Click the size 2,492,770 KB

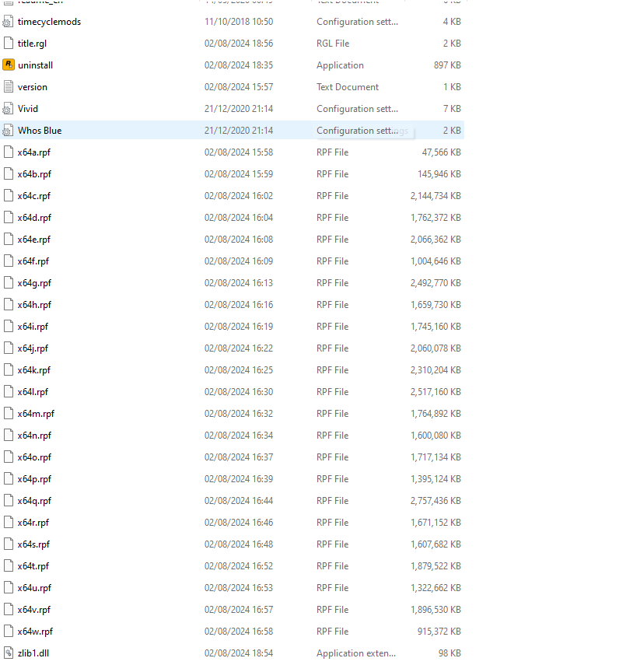coord(435,283)
